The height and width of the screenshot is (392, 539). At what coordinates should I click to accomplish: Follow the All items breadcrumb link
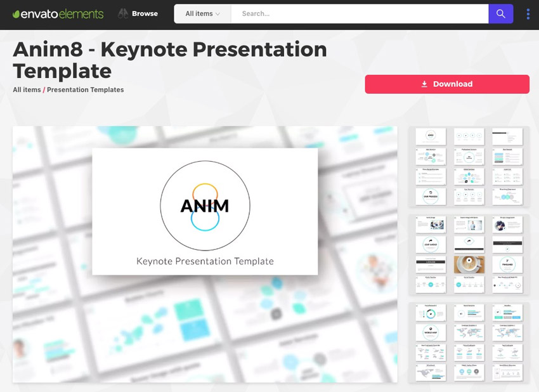(27, 89)
